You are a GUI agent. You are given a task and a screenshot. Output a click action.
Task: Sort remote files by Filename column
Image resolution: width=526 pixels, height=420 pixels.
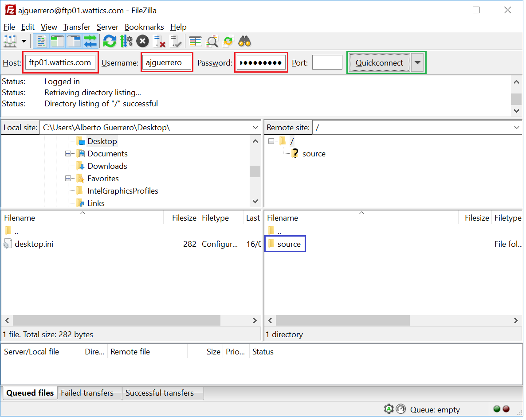click(361, 218)
